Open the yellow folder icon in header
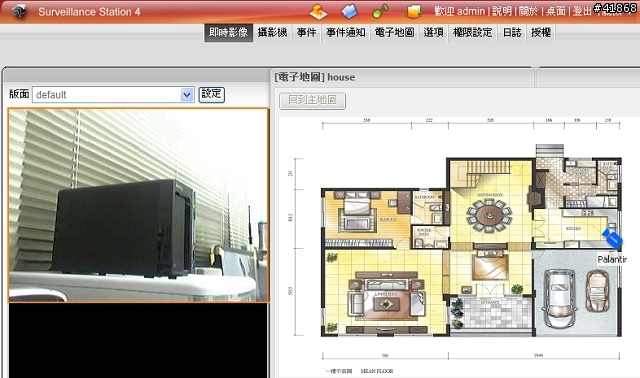The width and height of the screenshot is (640, 378). click(x=413, y=11)
